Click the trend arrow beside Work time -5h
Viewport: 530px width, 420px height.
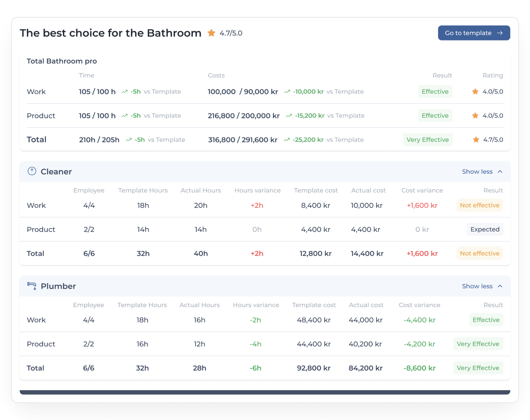124,92
